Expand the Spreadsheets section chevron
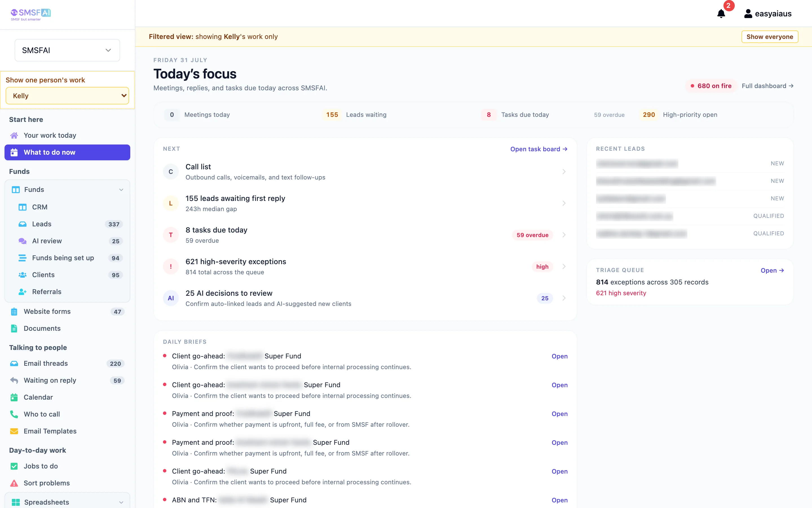 (x=121, y=502)
